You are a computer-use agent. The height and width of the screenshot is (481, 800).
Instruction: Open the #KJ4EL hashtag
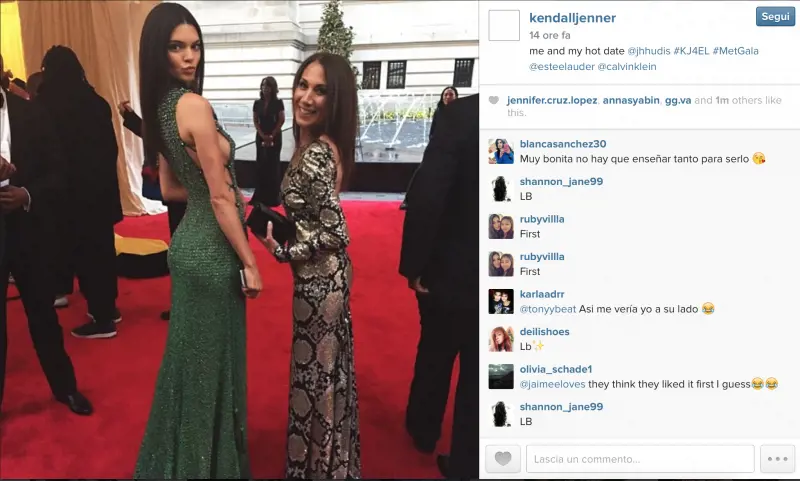click(x=691, y=51)
